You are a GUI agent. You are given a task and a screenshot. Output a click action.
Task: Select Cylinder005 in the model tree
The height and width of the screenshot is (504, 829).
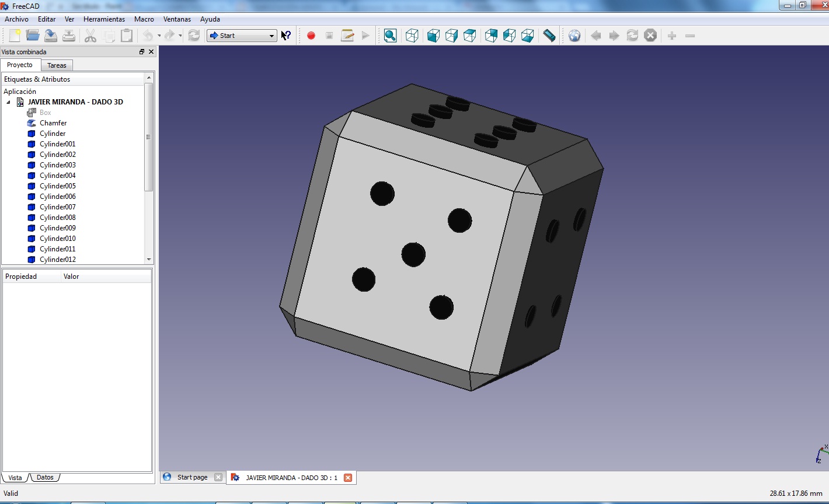(x=58, y=186)
